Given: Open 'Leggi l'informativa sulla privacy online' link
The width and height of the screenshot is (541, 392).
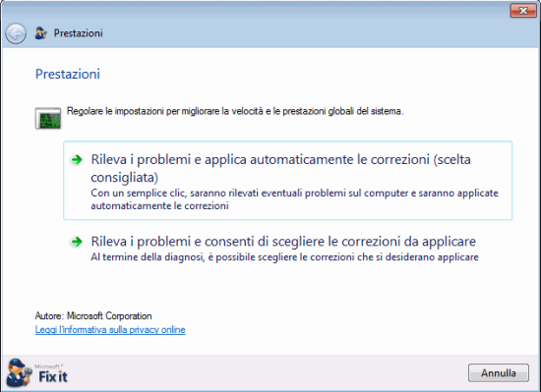Looking at the screenshot, I should pos(110,330).
